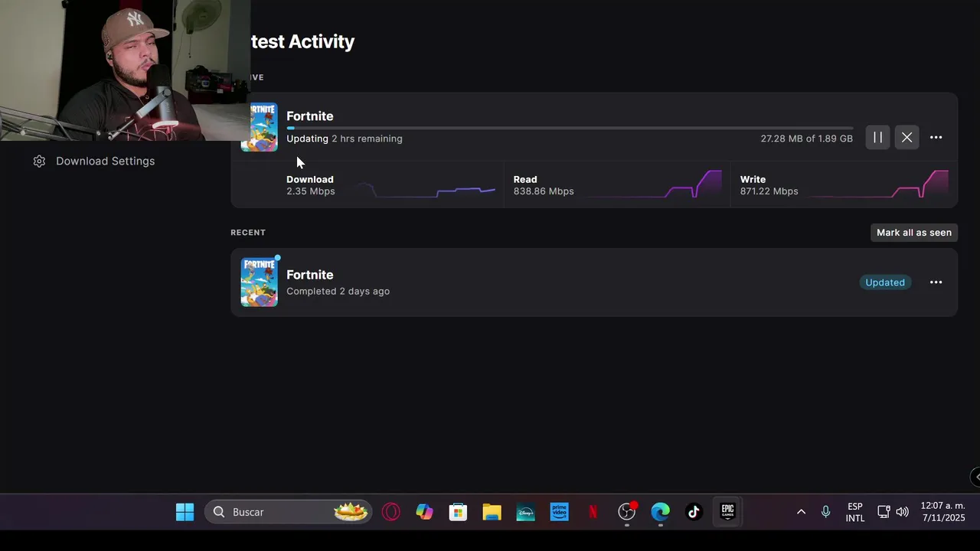
Task: Open more options for completed Fortnite entry
Action: [936, 282]
